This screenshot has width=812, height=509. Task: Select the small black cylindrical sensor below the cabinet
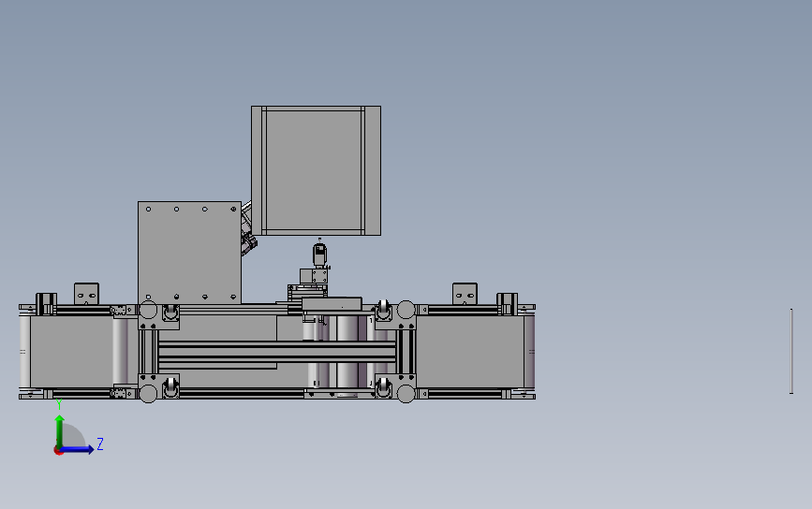tap(319, 254)
